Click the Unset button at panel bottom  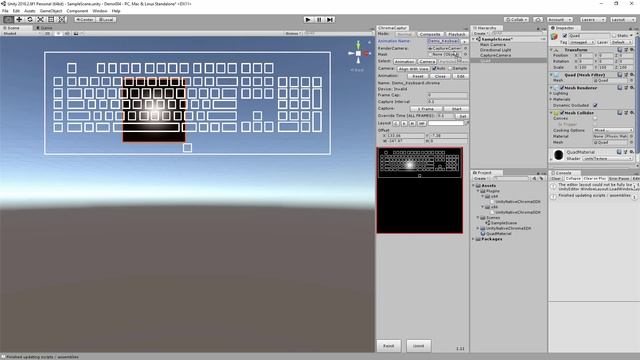418,346
